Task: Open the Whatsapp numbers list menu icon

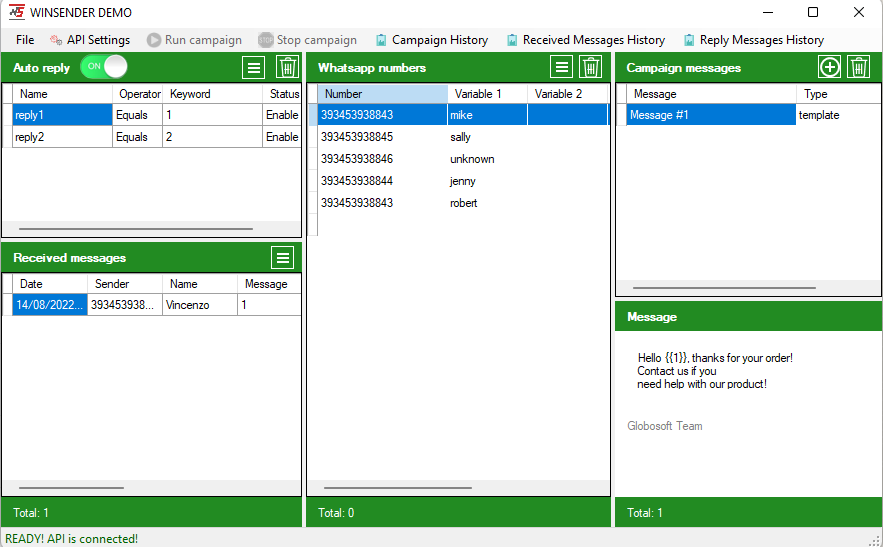Action: pos(561,67)
